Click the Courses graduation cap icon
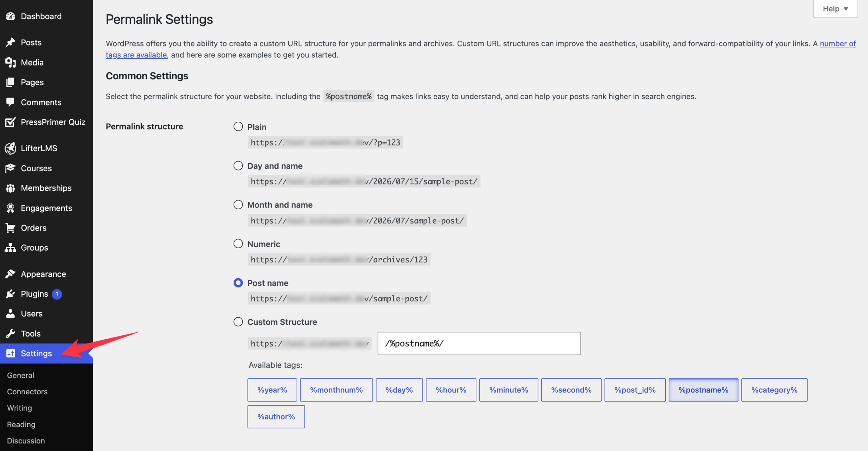The width and height of the screenshot is (868, 451). [x=11, y=168]
